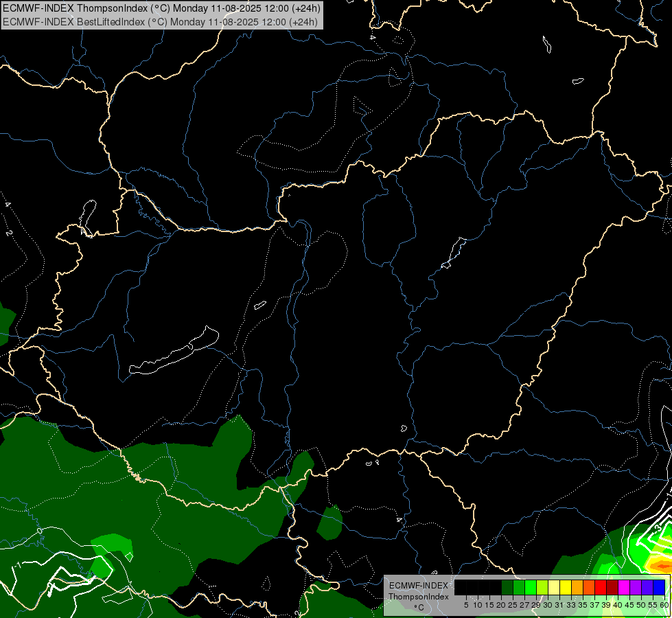Pick the indigo 50–55 legend swatch
Image resolution: width=672 pixels, height=618 pixels.
pos(647,587)
